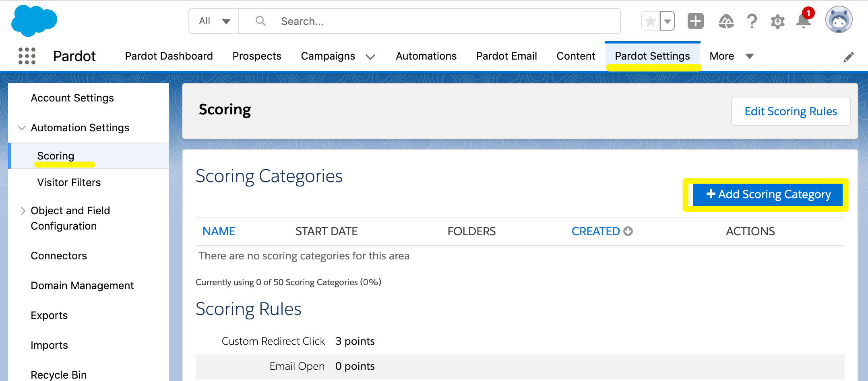This screenshot has width=868, height=381.
Task: Open Imports in sidebar
Action: tap(49, 345)
